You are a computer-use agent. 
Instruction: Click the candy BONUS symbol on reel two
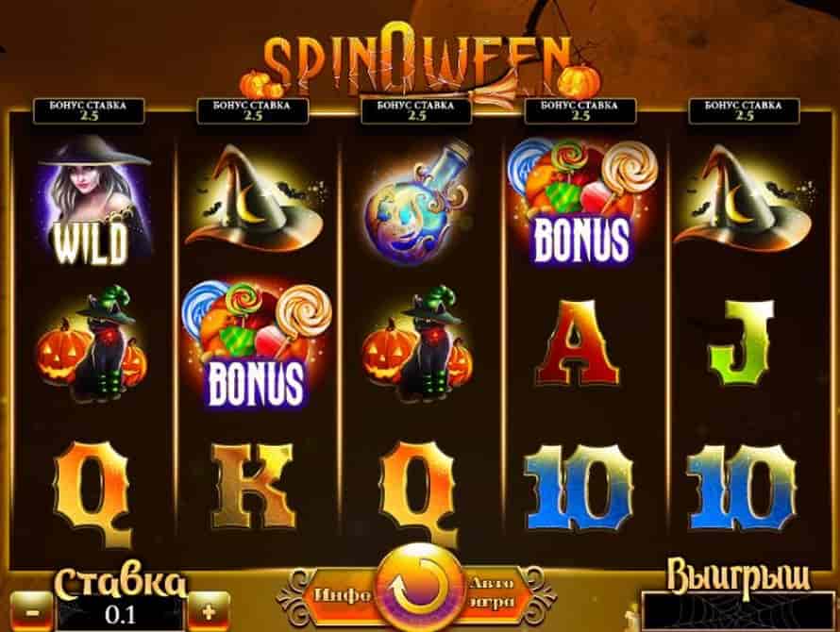tap(256, 342)
